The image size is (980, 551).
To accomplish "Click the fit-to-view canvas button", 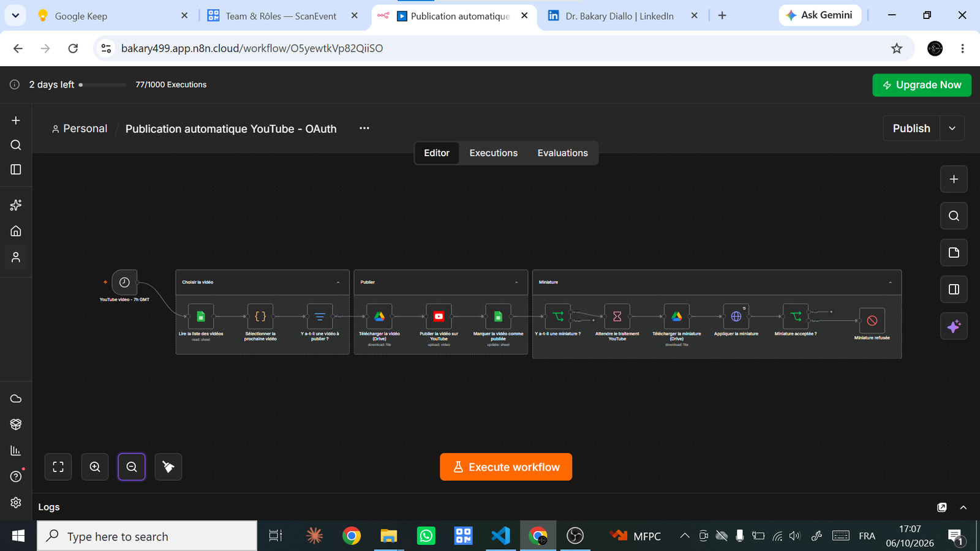I will [58, 467].
